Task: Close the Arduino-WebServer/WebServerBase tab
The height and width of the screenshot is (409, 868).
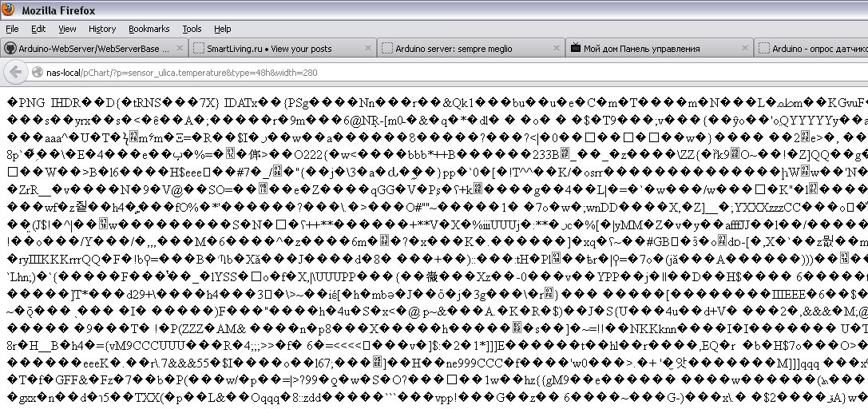Action: click(179, 48)
